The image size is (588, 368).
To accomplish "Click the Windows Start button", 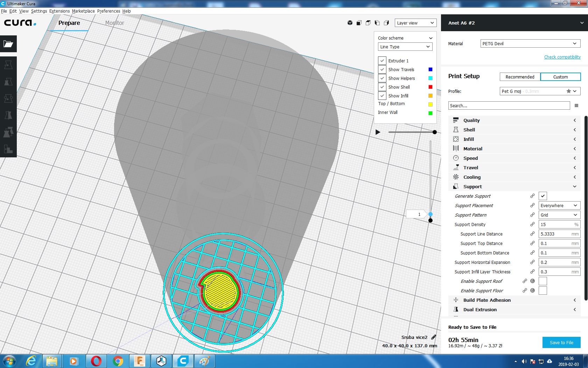I will click(x=9, y=361).
